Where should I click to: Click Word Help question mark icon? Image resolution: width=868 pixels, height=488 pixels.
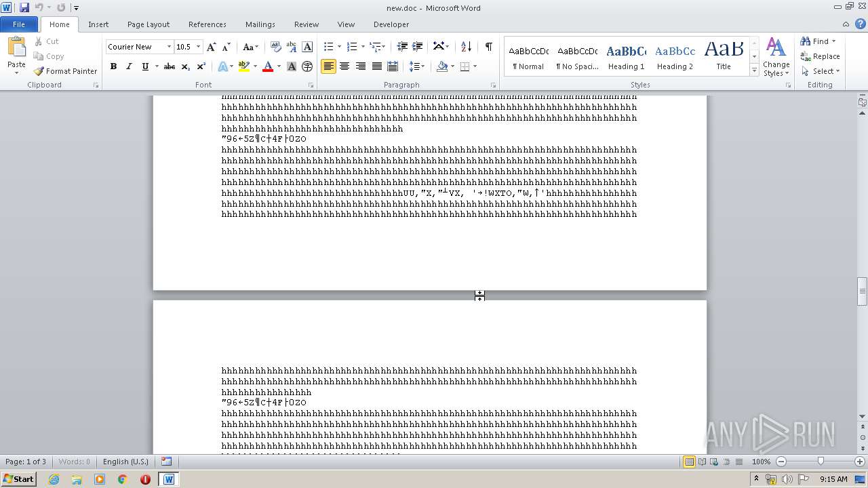coord(860,24)
